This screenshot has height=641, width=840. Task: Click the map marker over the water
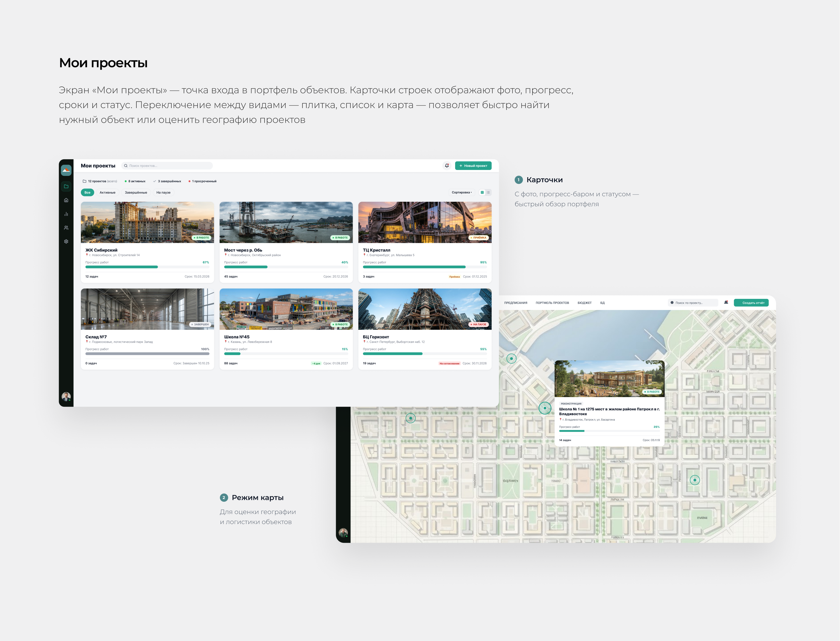click(x=511, y=358)
